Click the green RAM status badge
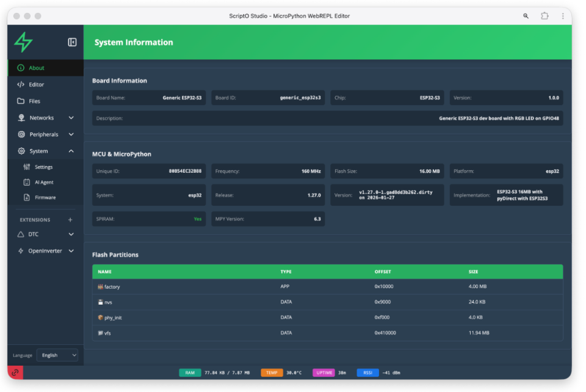This screenshot has width=586, height=392. tap(190, 372)
